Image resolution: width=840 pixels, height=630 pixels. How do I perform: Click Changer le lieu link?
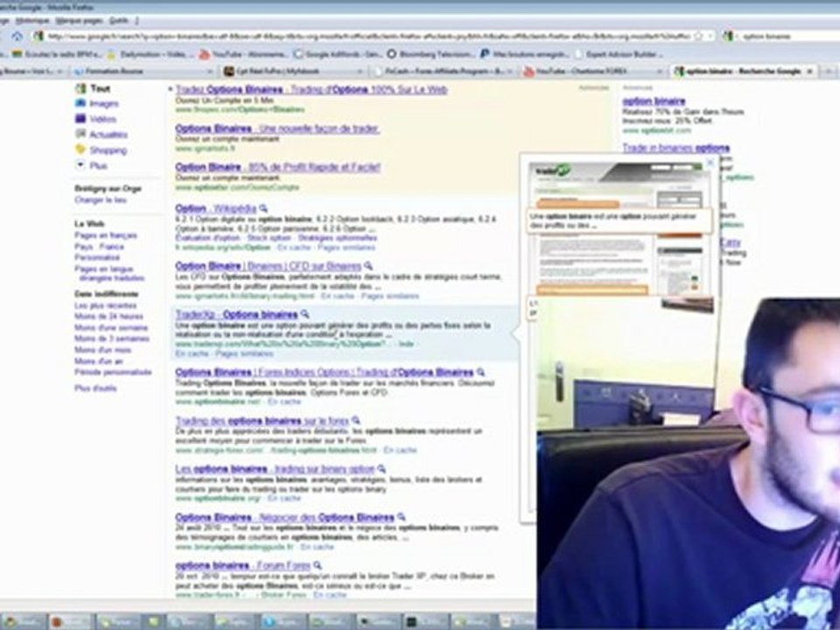pyautogui.click(x=100, y=199)
